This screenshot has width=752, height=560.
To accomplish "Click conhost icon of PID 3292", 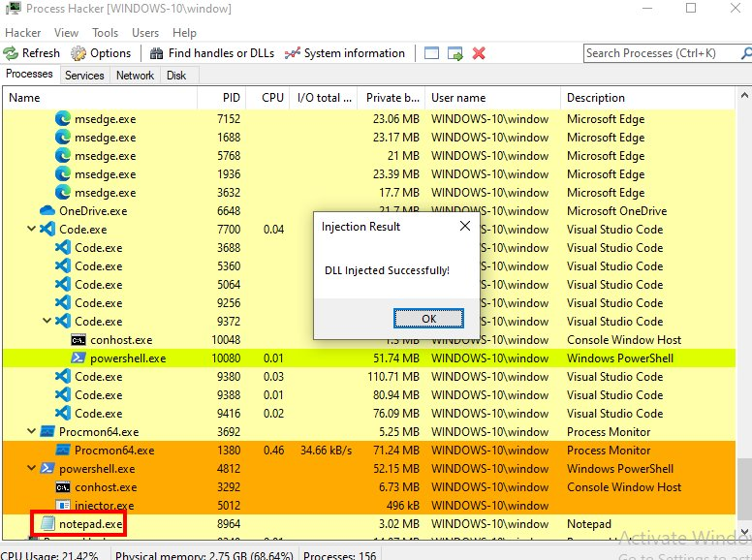I will (x=63, y=487).
